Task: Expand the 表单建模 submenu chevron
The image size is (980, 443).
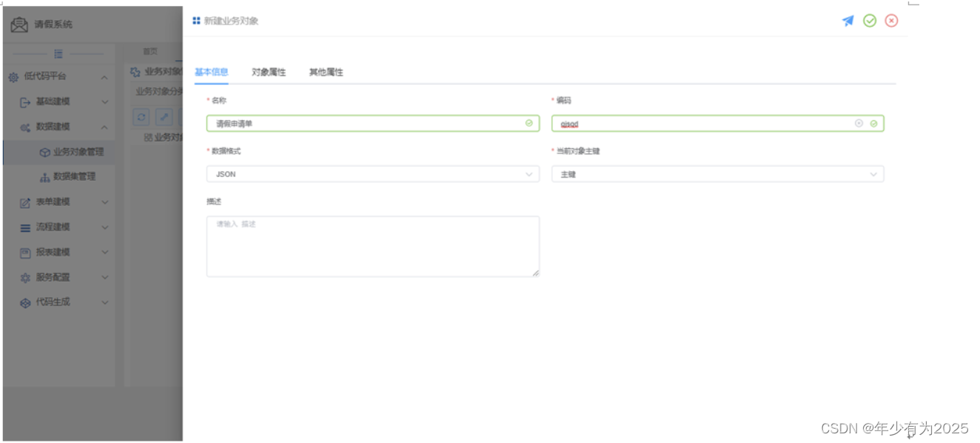Action: coord(104,202)
